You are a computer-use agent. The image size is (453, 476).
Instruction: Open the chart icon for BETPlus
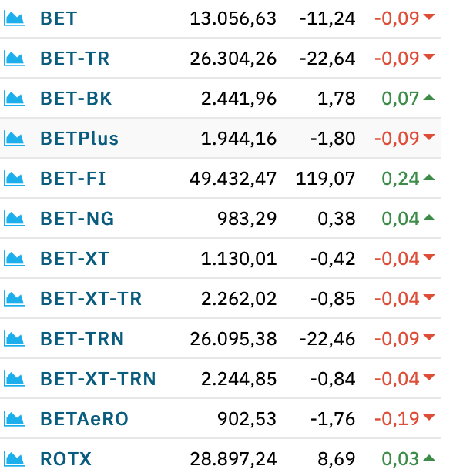point(15,139)
